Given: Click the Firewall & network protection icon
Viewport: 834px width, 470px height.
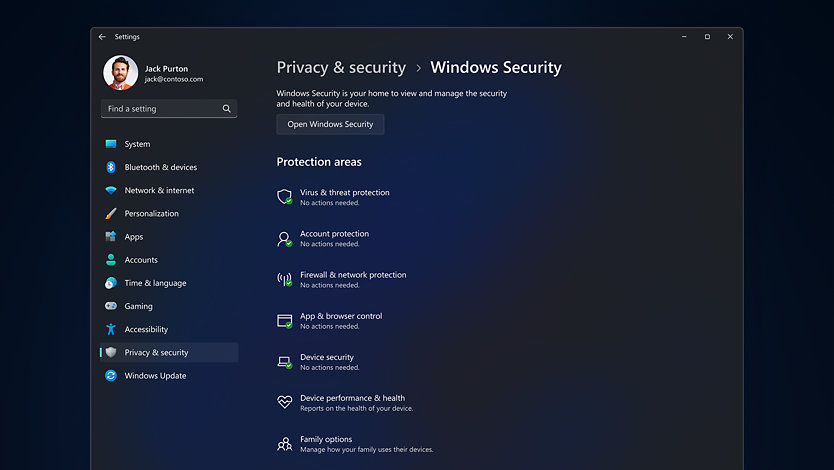Looking at the screenshot, I should [284, 279].
